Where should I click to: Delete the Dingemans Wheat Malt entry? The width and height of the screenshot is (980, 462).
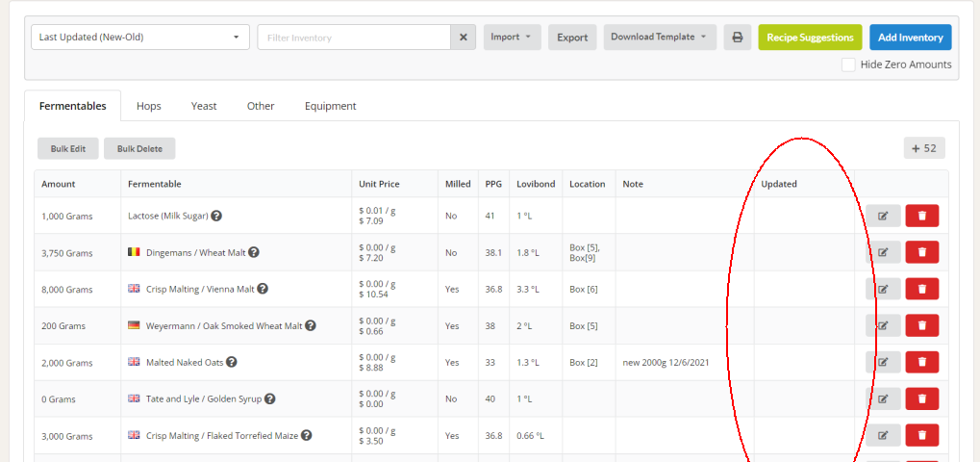click(x=922, y=252)
